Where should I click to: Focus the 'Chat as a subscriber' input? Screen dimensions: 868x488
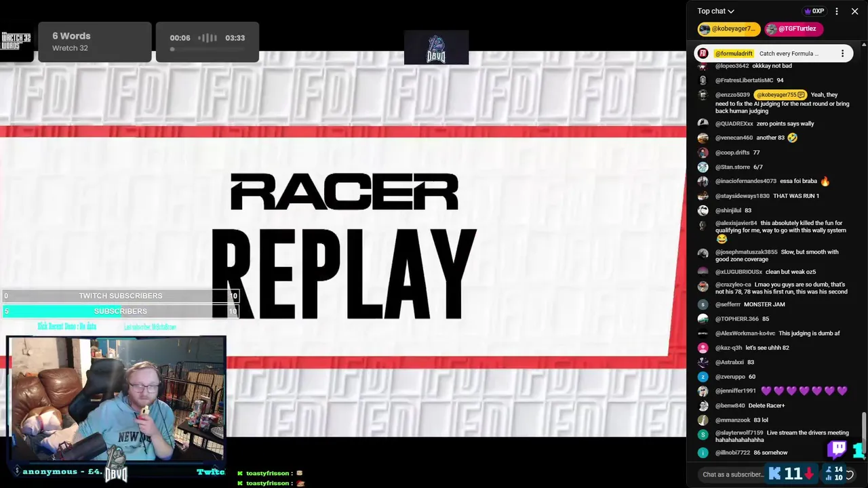click(x=733, y=474)
